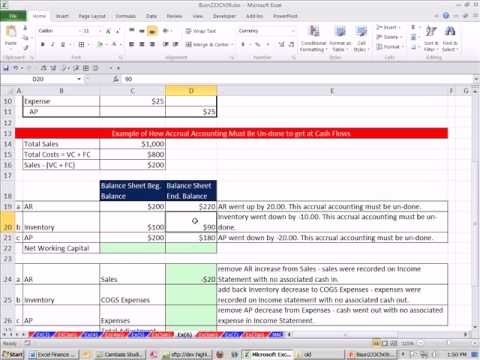Image resolution: width=480 pixels, height=360 pixels.
Task: Click the Fill down icon
Action: [414, 37]
